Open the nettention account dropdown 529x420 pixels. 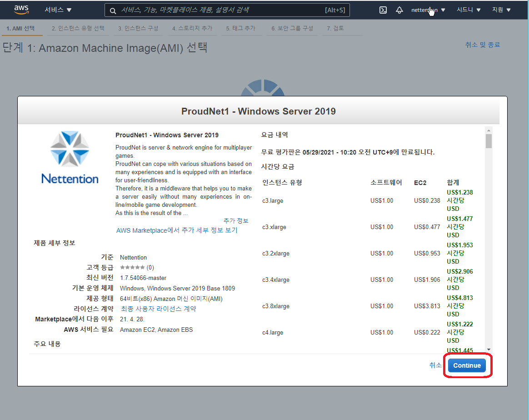[428, 10]
